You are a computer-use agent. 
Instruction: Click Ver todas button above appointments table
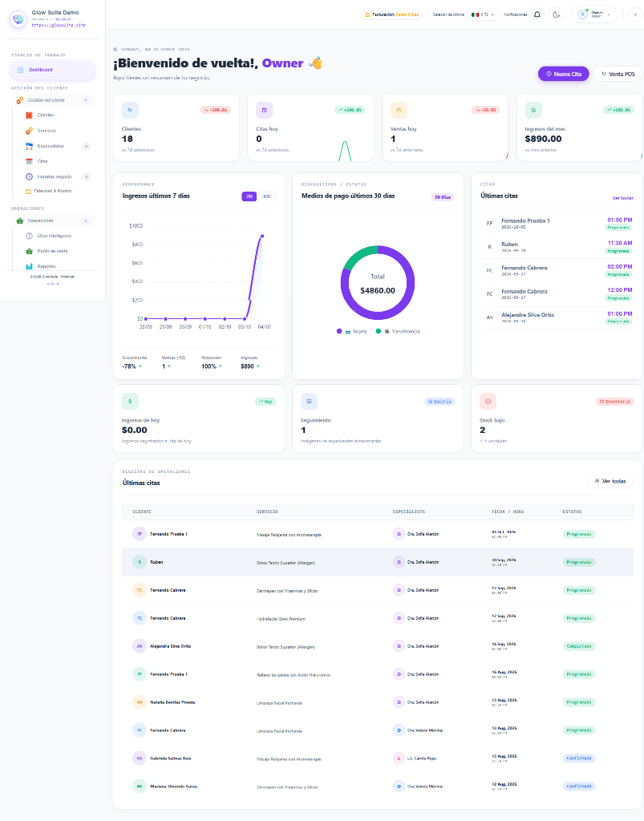click(x=610, y=481)
